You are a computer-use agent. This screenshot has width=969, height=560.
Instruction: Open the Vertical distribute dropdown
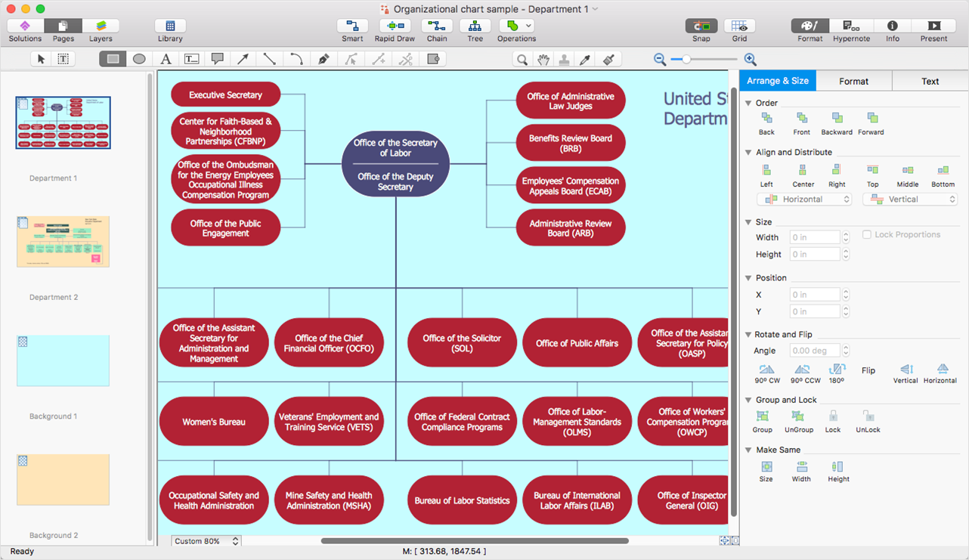pos(910,200)
